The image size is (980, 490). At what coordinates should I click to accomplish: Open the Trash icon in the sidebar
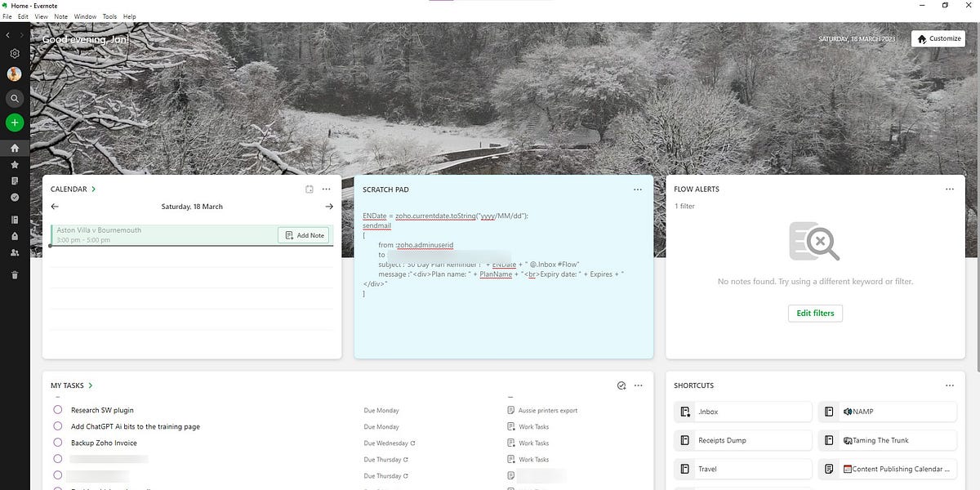(x=13, y=274)
